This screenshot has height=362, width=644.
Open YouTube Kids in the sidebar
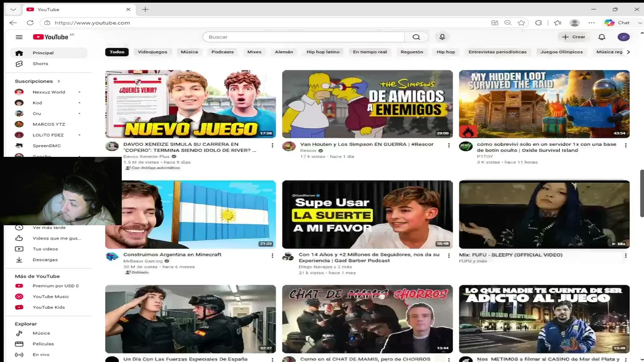click(x=48, y=307)
